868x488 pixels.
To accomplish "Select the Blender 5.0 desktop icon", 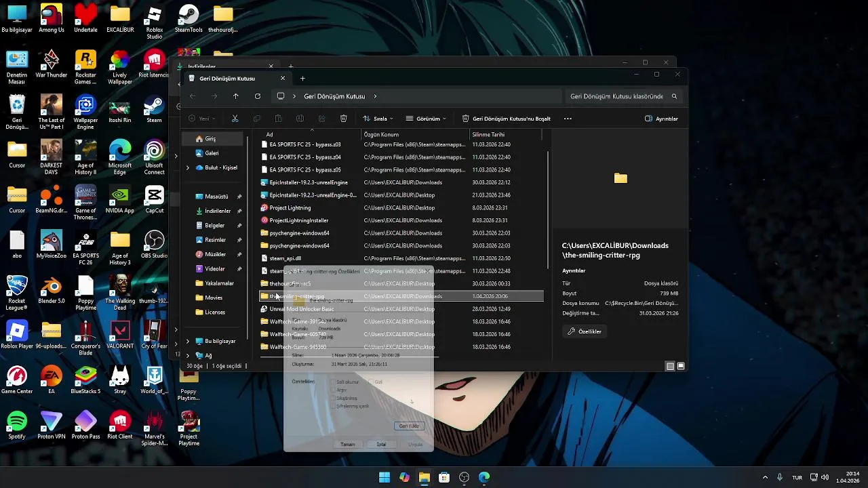I will coord(52,289).
